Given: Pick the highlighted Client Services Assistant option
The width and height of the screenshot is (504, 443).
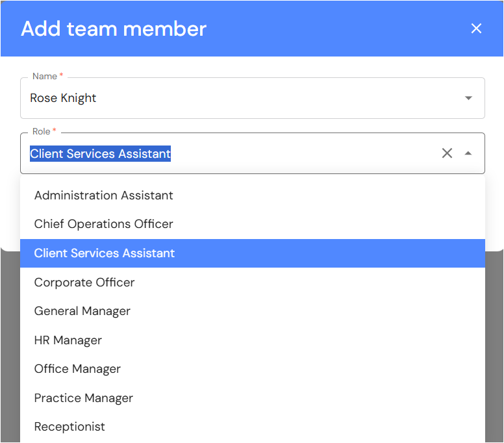Looking at the screenshot, I should click(104, 253).
